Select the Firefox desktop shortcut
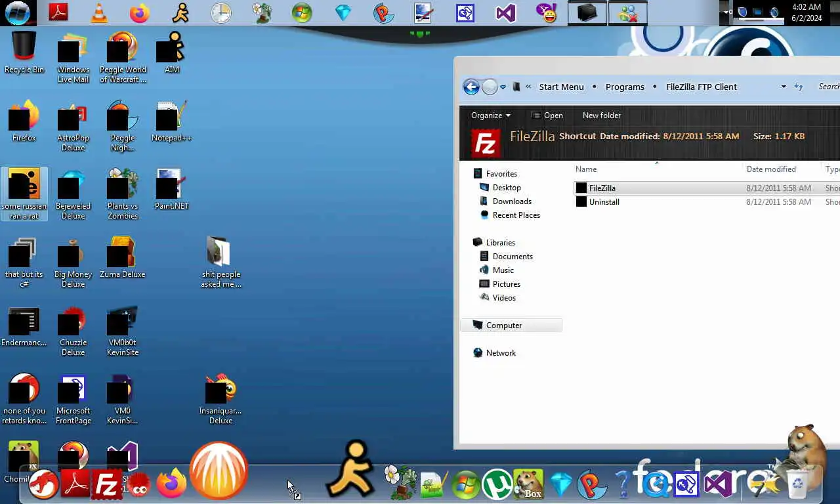840x504 pixels. coord(24,121)
